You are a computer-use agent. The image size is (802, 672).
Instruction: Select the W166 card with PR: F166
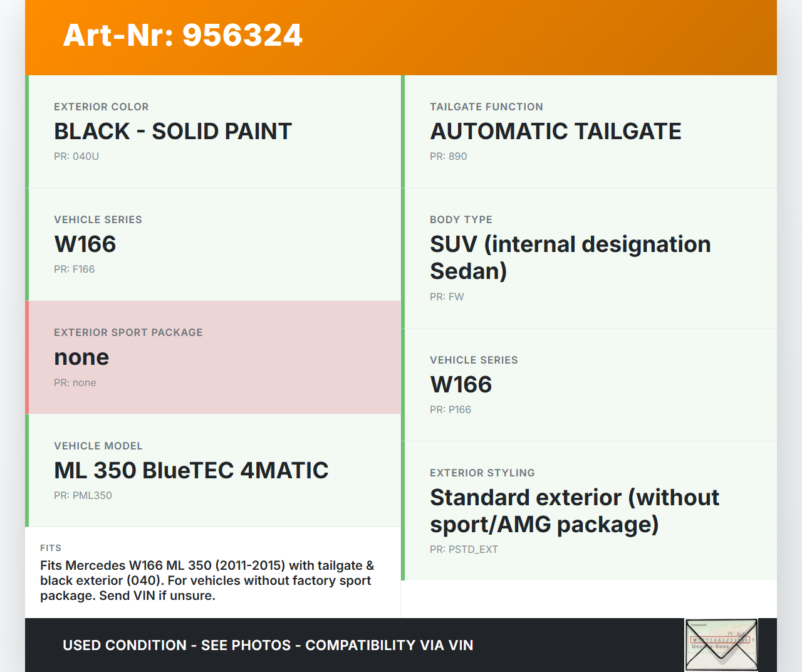point(213,244)
